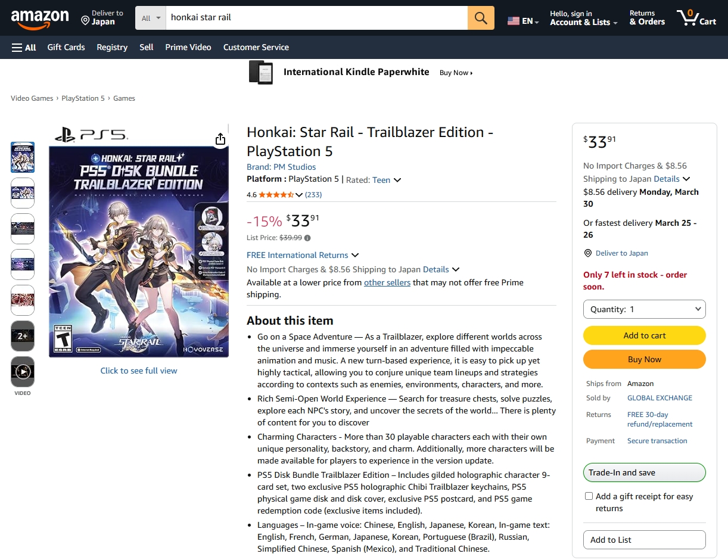This screenshot has height=560, width=728.
Task: Check the gift receipt checkbox
Action: tap(589, 496)
